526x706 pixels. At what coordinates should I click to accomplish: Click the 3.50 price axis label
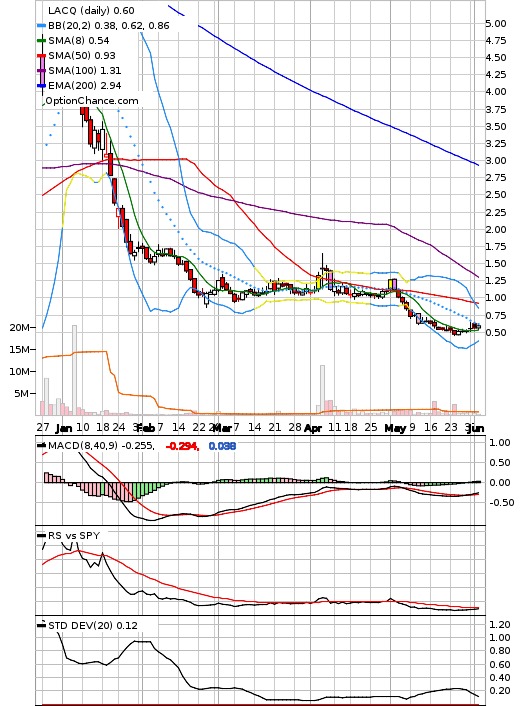pos(496,127)
